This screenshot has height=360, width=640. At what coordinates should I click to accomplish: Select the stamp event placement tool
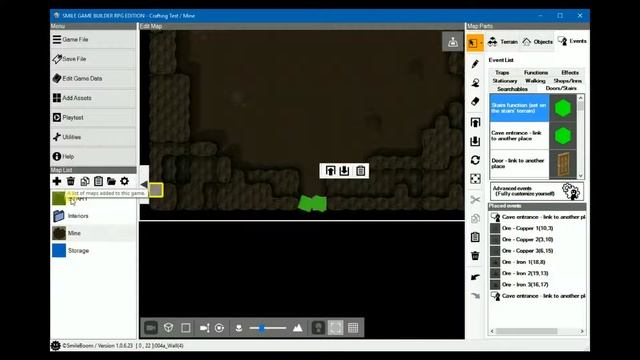point(475,83)
